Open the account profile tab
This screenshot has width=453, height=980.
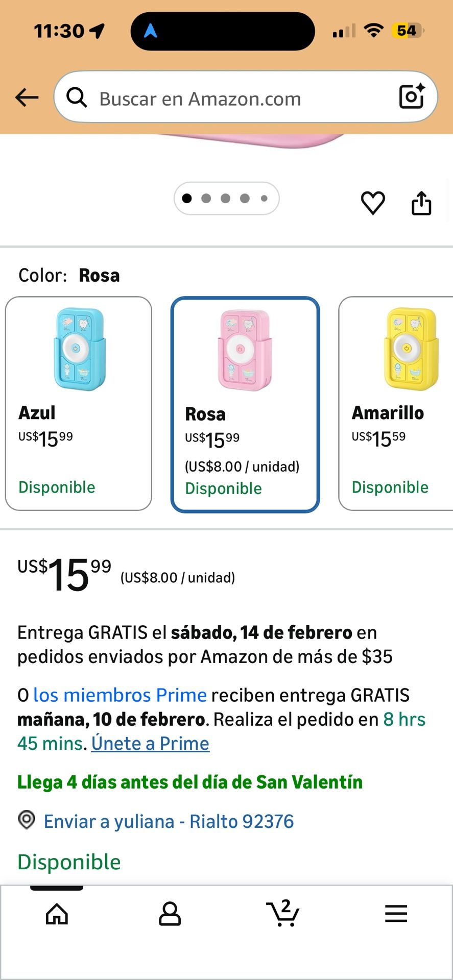pos(170,914)
